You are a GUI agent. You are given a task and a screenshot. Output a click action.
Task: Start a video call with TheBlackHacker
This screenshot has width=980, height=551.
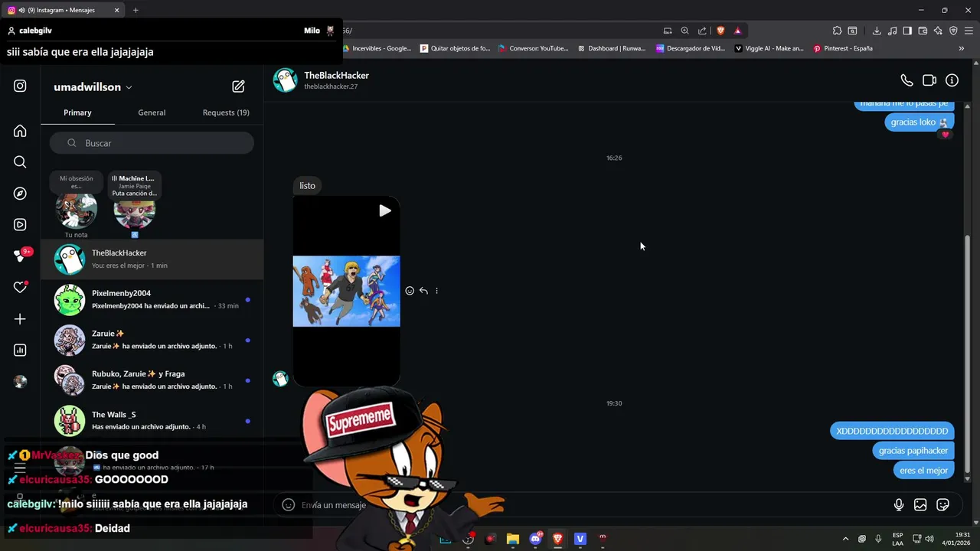pyautogui.click(x=929, y=80)
